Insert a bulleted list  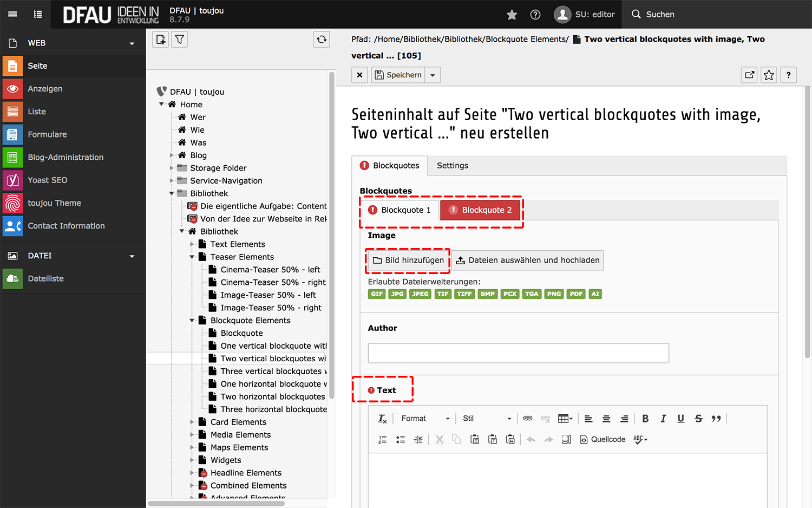401,440
